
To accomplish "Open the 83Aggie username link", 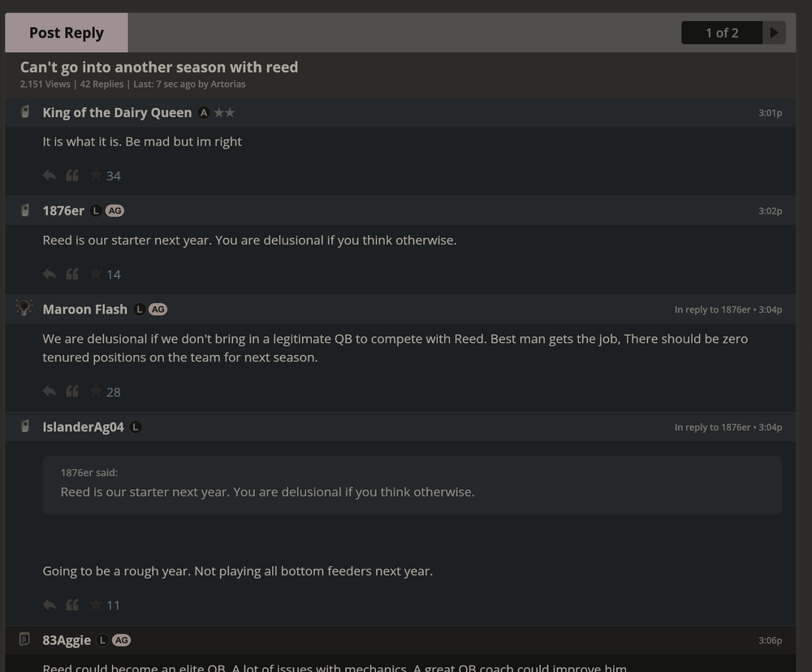I will tap(67, 640).
